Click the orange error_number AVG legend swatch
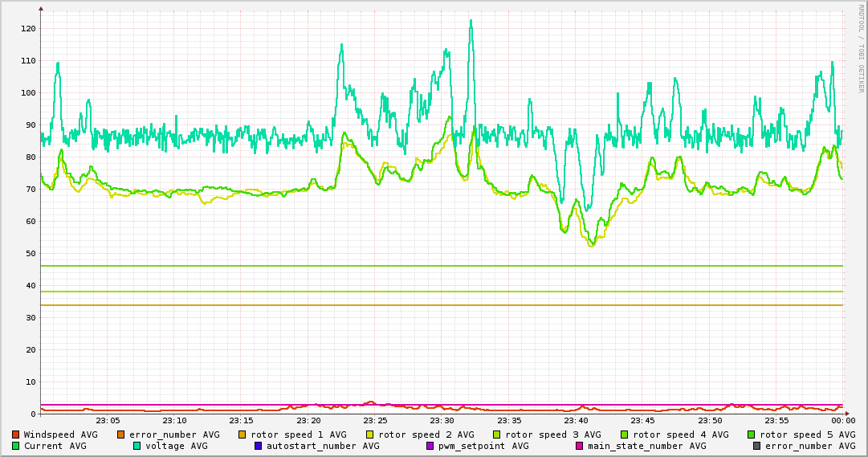The width and height of the screenshot is (868, 457). point(120,435)
